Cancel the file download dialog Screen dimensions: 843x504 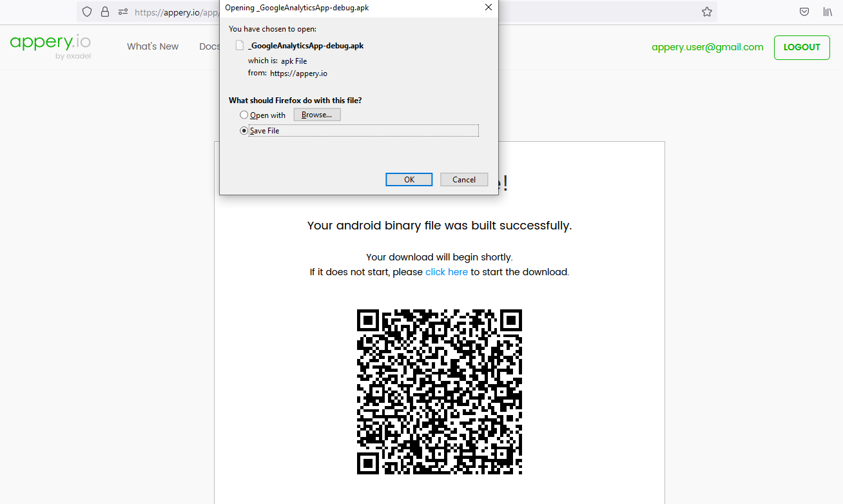(464, 180)
